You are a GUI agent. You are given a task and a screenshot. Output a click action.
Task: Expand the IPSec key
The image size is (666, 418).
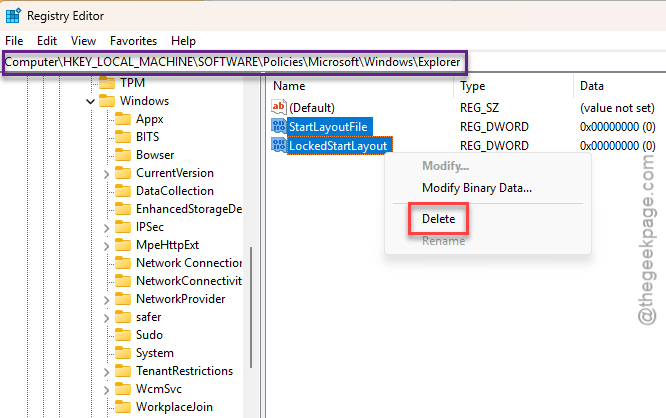point(106,228)
